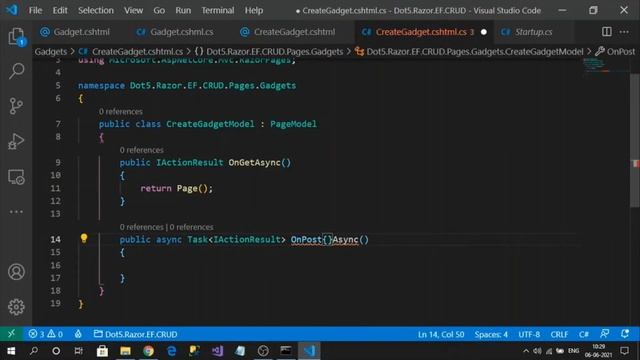
Task: Open File Explorer from taskbar
Action: pyautogui.click(x=125, y=351)
